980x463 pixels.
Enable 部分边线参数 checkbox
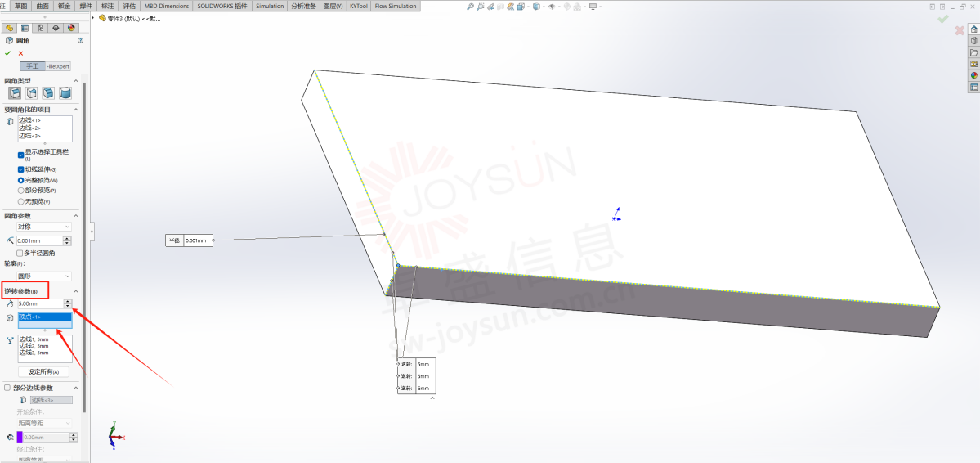pyautogui.click(x=7, y=388)
